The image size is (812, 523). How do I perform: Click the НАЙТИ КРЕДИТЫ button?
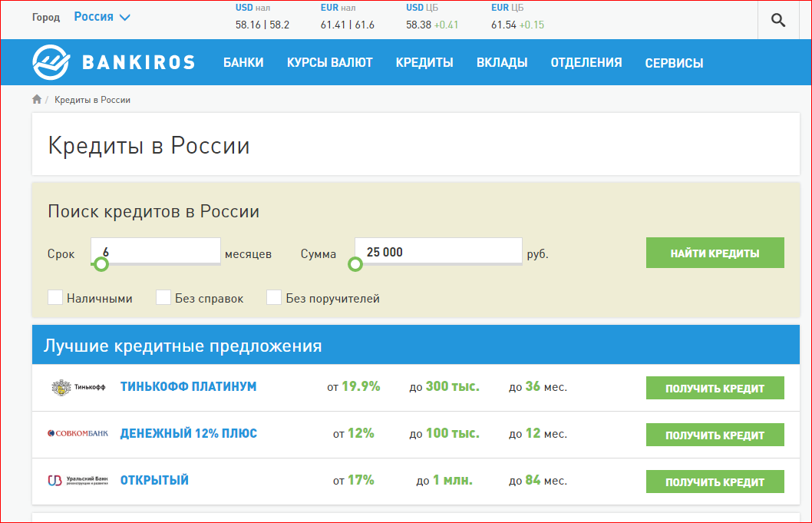pos(715,253)
